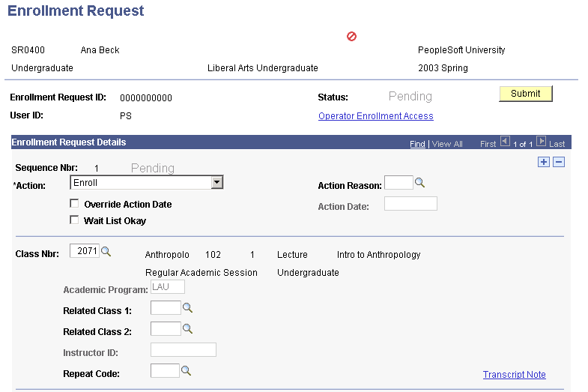Show next row arrow icon

click(x=541, y=142)
